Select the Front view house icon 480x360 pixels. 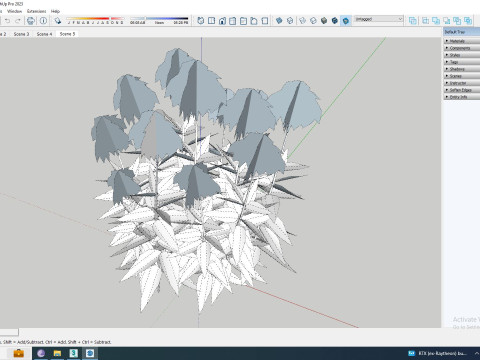(x=222, y=21)
